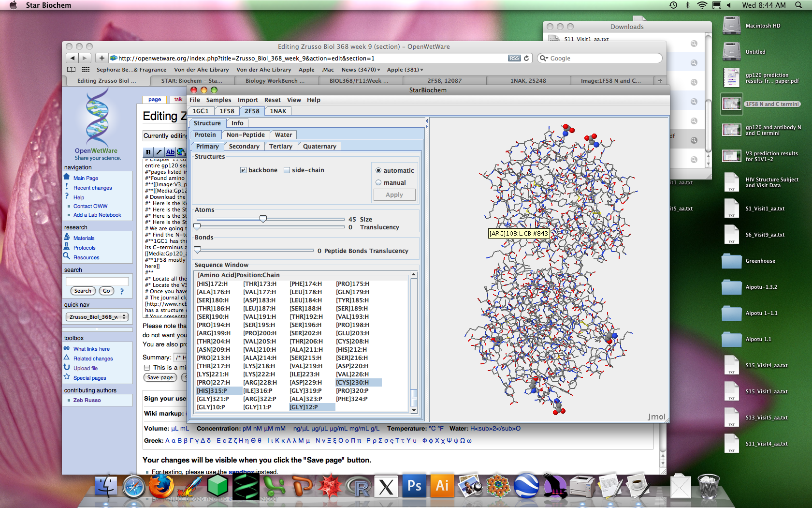Open the Recent changes link
812x508 pixels.
92,188
